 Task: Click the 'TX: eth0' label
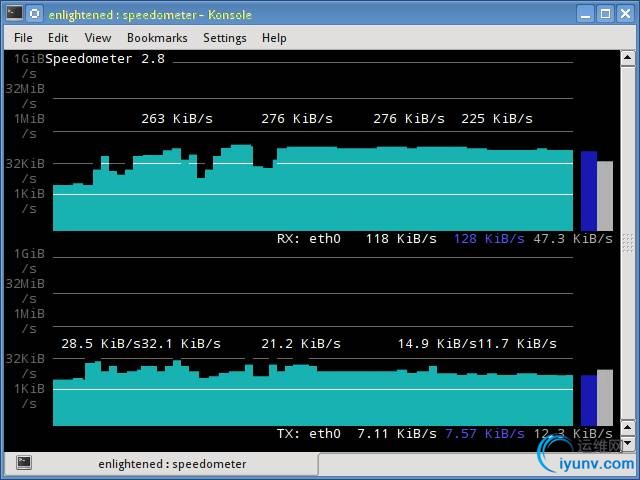(x=309, y=433)
